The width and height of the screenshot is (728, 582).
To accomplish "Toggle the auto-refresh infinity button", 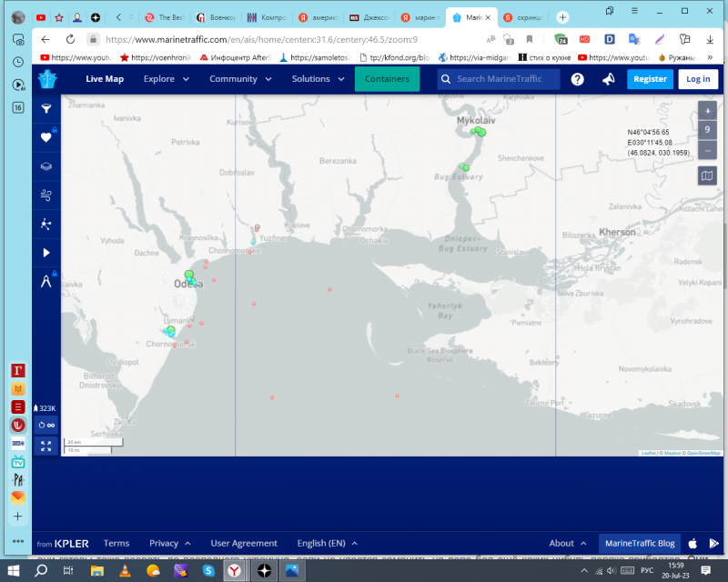I will click(x=45, y=425).
